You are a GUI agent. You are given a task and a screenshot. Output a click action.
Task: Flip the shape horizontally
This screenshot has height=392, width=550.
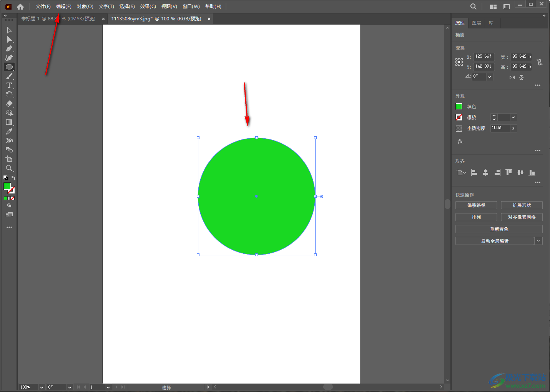pos(512,77)
